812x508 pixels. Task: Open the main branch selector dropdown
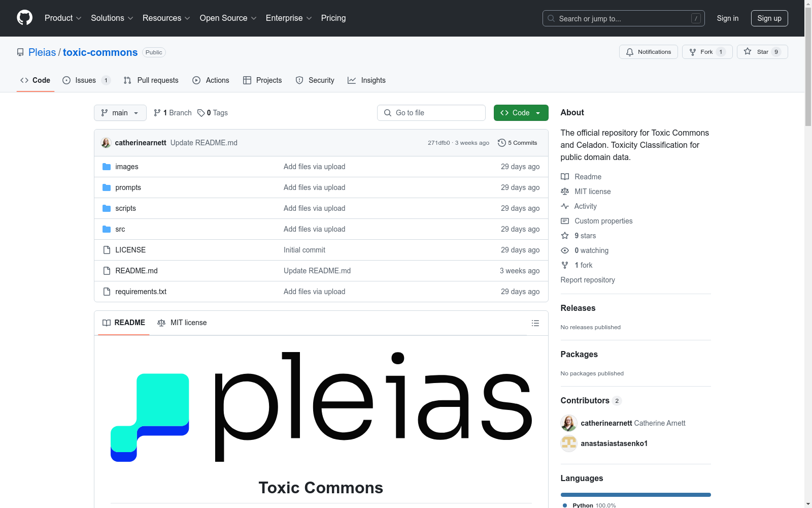[120, 113]
